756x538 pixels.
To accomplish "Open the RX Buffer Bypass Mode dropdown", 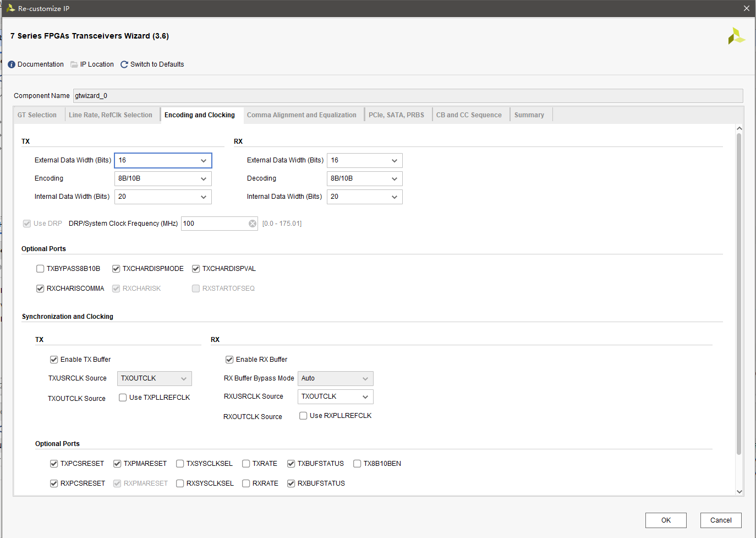I will pyautogui.click(x=336, y=378).
